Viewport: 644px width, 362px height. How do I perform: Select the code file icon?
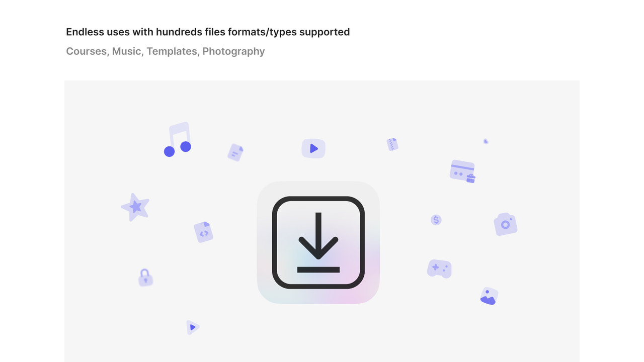coord(204,232)
